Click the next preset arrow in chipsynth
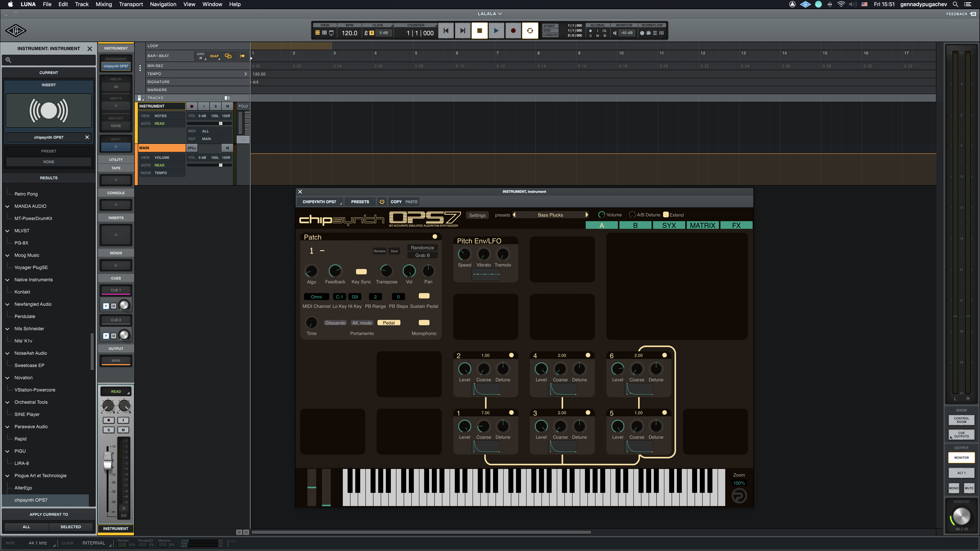Viewport: 980px width, 551px height. (x=587, y=215)
